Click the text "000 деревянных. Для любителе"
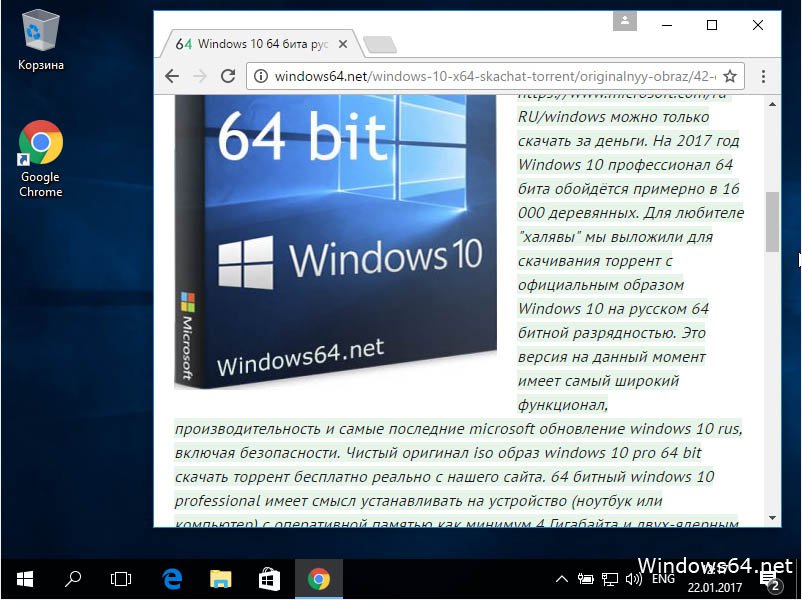 pos(631,212)
